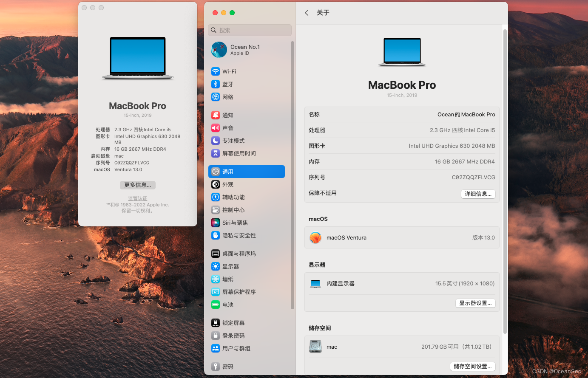
Task: Click the Ocean No.1 profile avatar
Action: point(219,50)
